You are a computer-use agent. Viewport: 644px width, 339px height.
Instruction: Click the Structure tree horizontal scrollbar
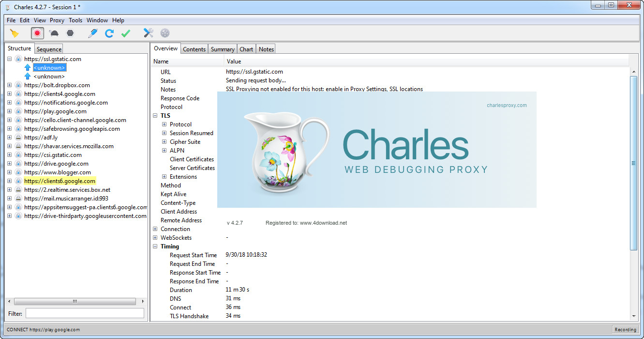pyautogui.click(x=75, y=301)
